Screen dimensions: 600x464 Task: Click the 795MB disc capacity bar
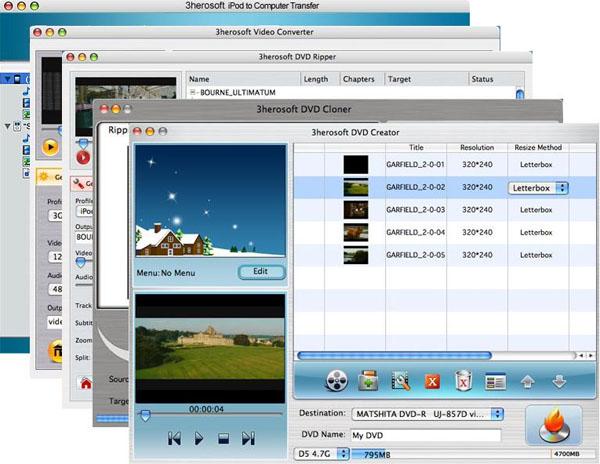click(x=470, y=454)
